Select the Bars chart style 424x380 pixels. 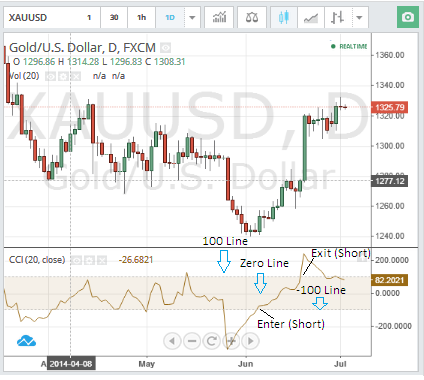click(337, 17)
